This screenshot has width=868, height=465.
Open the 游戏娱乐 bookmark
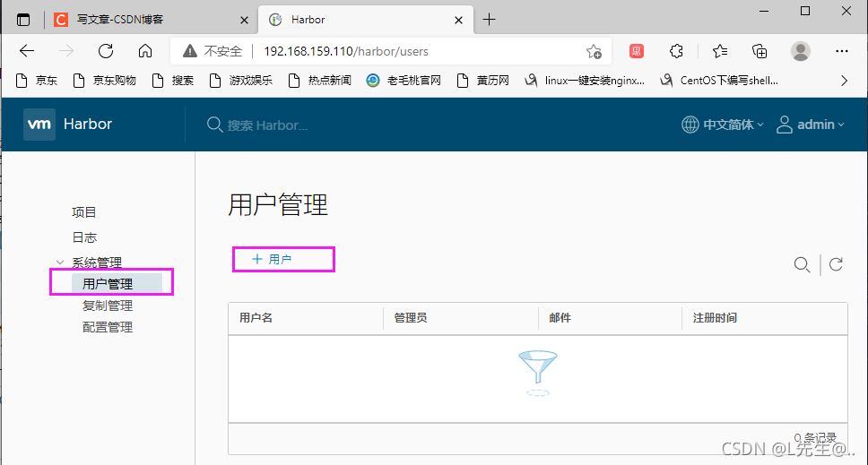241,81
